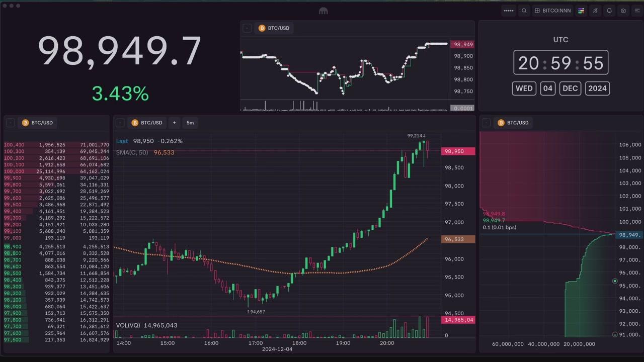
Task: Click the large 98,949.7 price display
Action: click(120, 51)
